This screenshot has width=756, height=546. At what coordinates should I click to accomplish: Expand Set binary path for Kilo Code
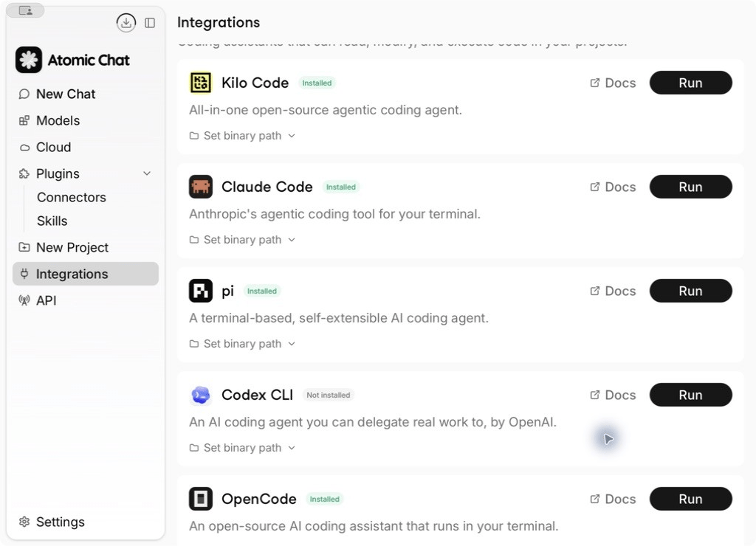coord(242,136)
